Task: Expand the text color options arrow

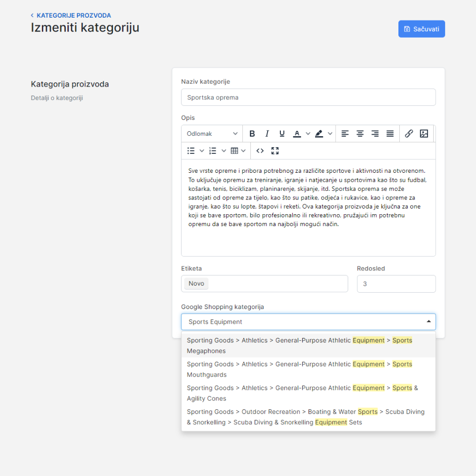Action: (308, 134)
